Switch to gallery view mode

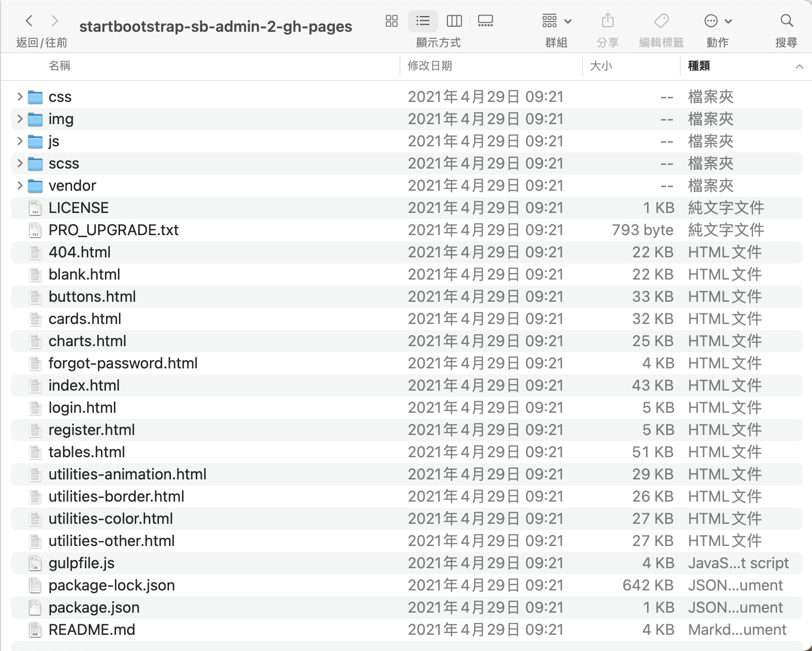click(x=485, y=21)
